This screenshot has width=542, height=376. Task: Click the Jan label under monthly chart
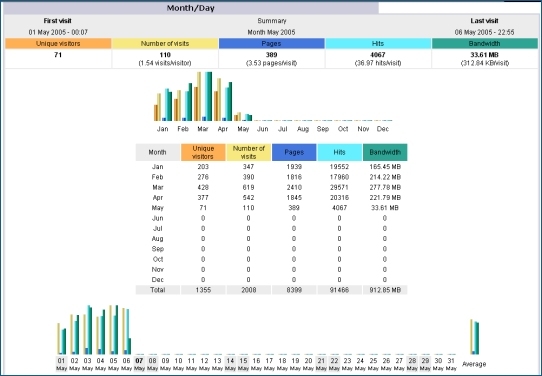(x=162, y=129)
